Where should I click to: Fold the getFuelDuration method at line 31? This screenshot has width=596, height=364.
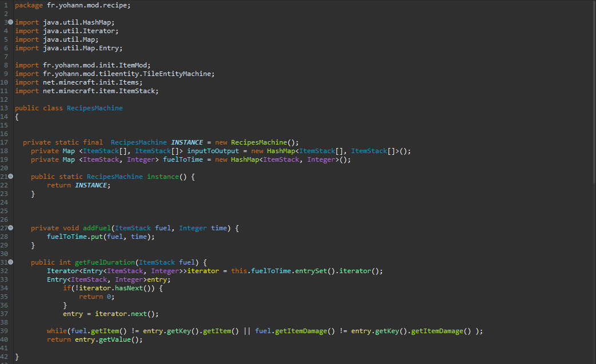click(x=10, y=262)
